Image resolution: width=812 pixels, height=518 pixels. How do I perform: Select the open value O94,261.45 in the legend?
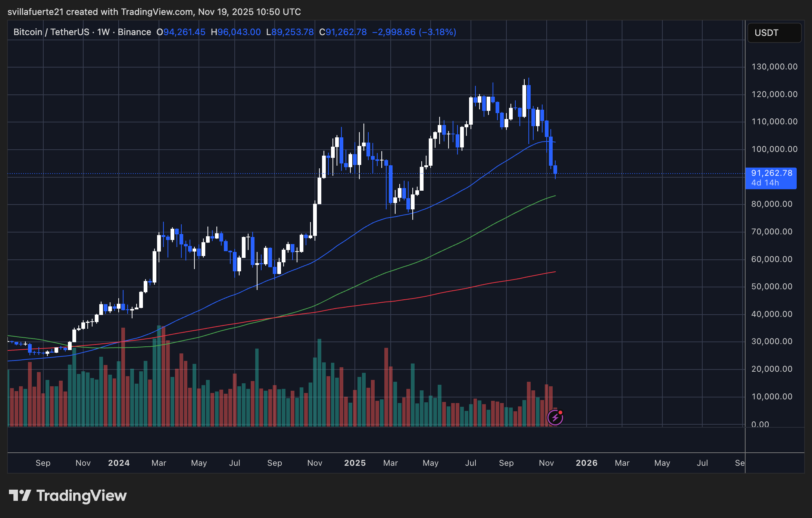pyautogui.click(x=182, y=32)
